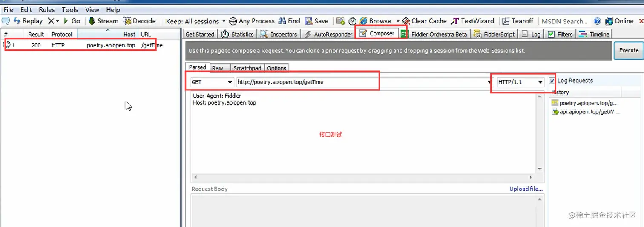Replay the selected session
The image size is (644, 227).
pos(28,21)
